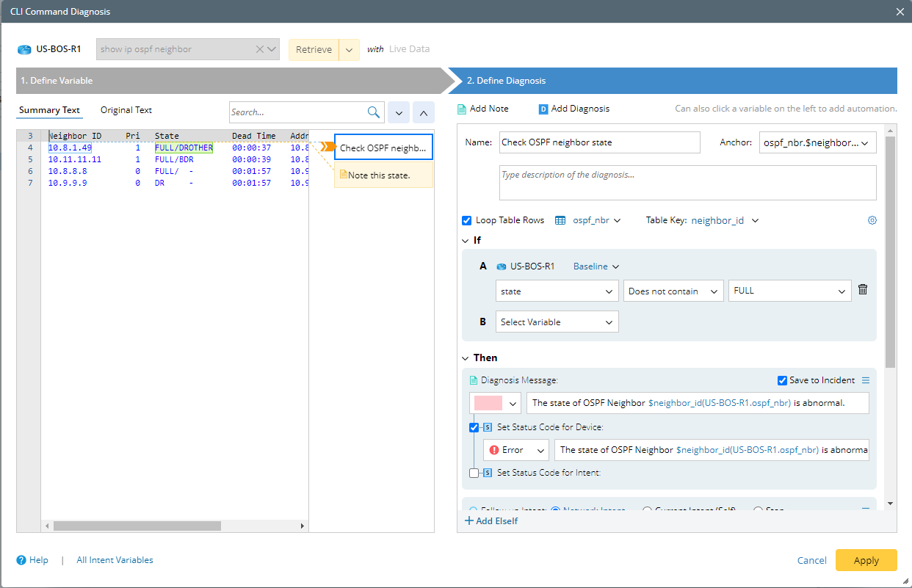Image resolution: width=912 pixels, height=588 pixels.
Task: Click the pink message color swatch
Action: tap(488, 403)
